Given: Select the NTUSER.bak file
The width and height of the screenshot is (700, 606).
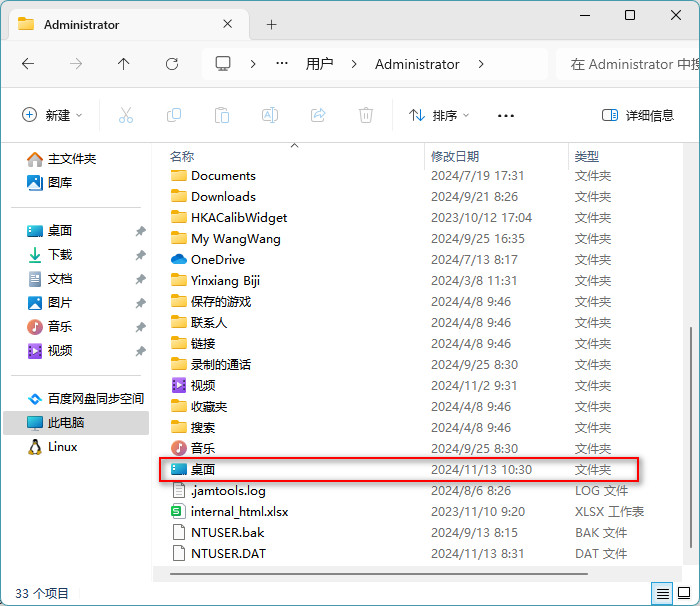Looking at the screenshot, I should 227,532.
